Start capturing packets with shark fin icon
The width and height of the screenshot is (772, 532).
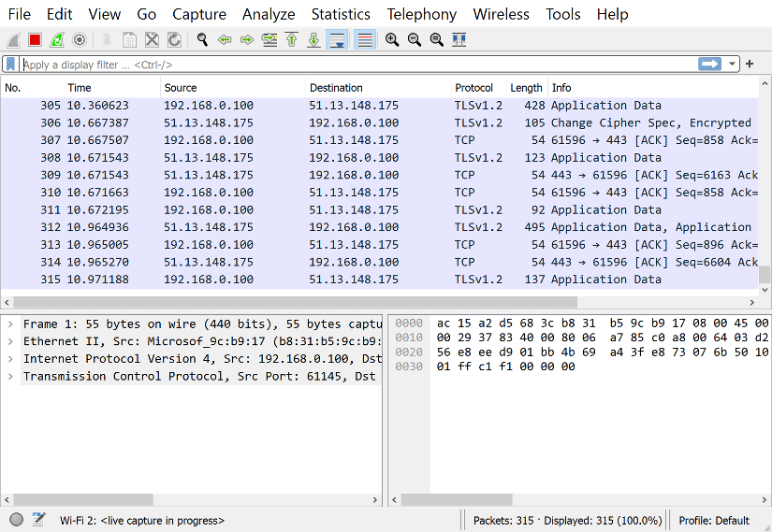13,40
